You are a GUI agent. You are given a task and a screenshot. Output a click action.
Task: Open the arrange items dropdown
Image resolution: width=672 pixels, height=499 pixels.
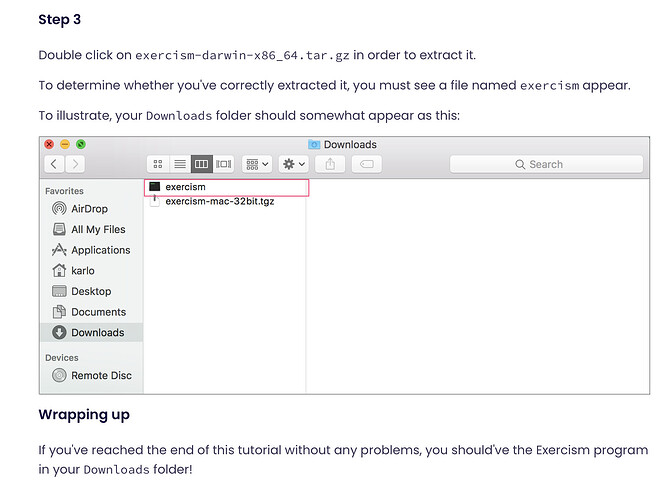[257, 164]
